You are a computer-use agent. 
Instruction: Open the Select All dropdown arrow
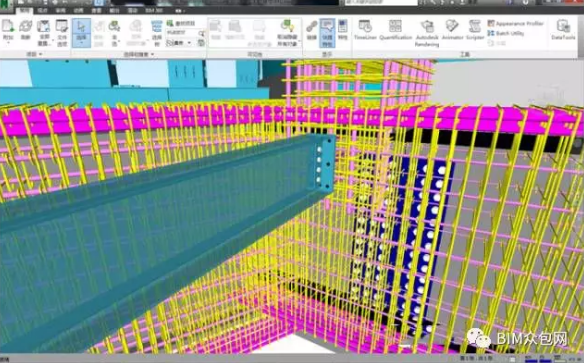120,40
